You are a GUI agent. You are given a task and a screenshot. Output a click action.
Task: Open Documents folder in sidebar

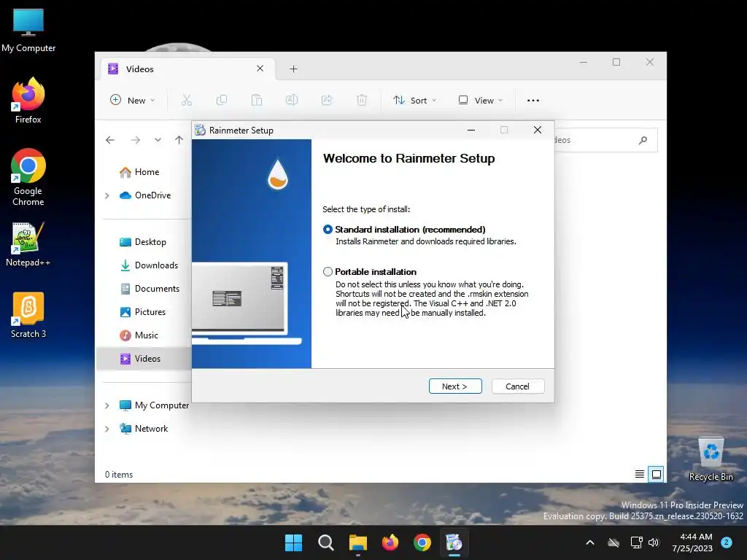click(x=150, y=289)
